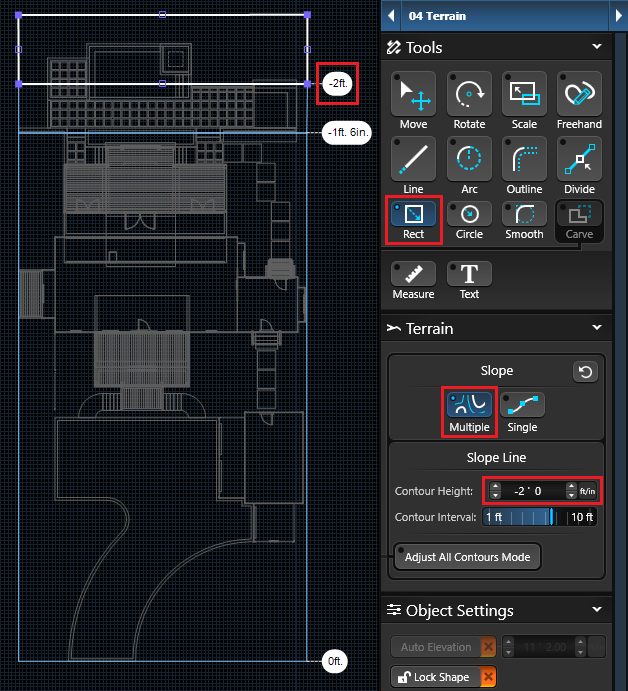The height and width of the screenshot is (691, 628).
Task: Select the Divide tool
Action: [579, 165]
